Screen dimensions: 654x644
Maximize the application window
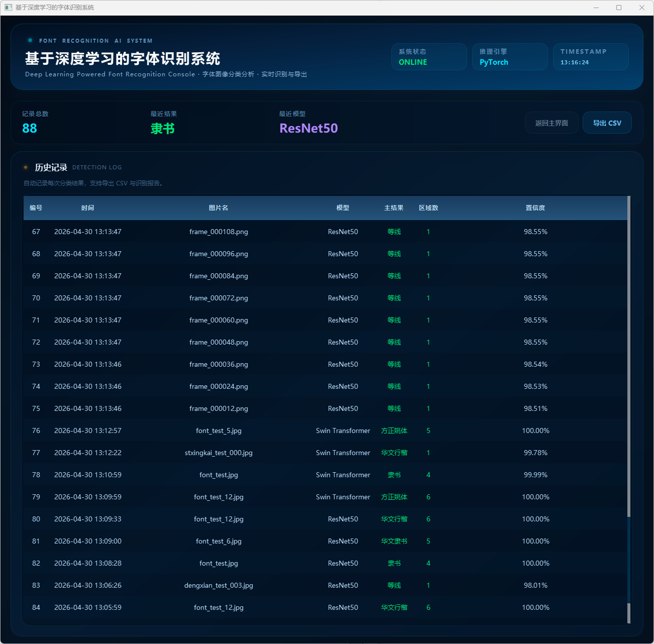[x=619, y=8]
